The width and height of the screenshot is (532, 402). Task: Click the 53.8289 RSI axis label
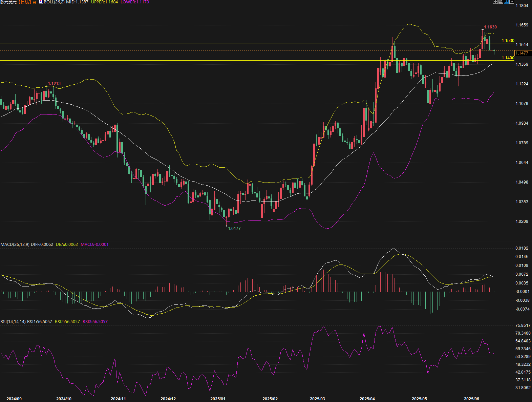[x=523, y=357]
